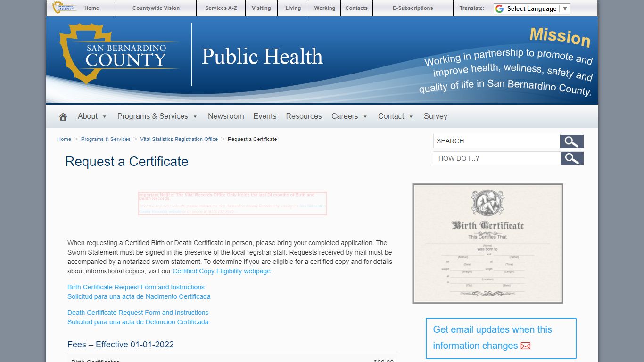Screen dimensions: 644x362
Task: Click the Important Notice box
Action: tap(232, 204)
